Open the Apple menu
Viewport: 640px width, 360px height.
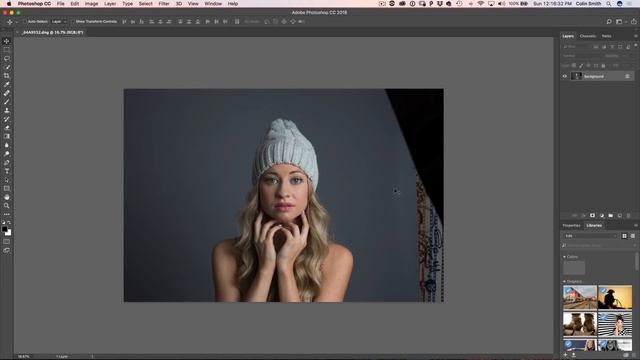[x=9, y=4]
